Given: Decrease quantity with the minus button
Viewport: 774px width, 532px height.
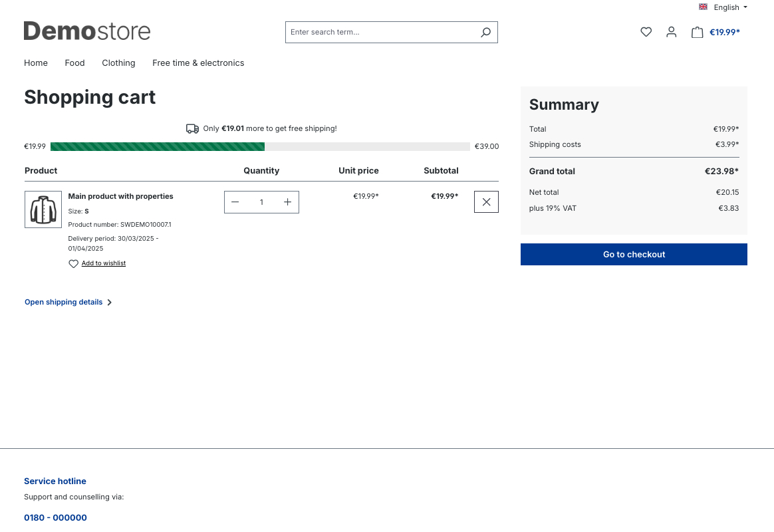Looking at the screenshot, I should point(235,202).
